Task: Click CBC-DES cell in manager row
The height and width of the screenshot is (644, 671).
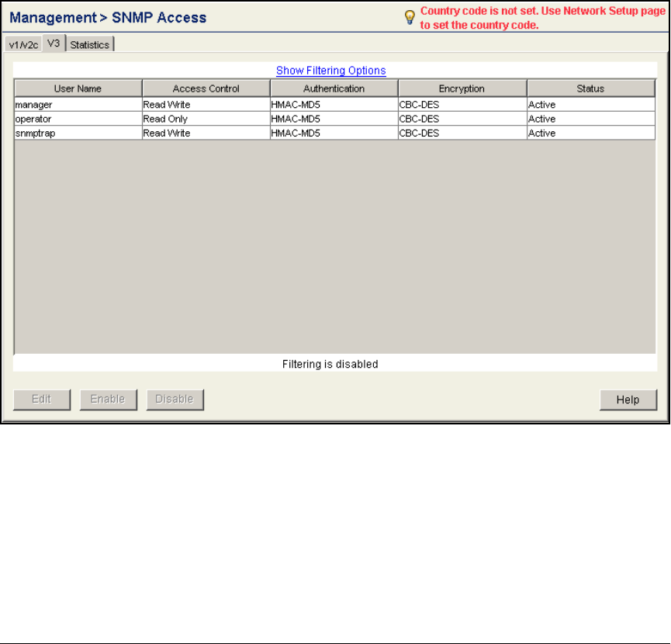Action: click(462, 105)
